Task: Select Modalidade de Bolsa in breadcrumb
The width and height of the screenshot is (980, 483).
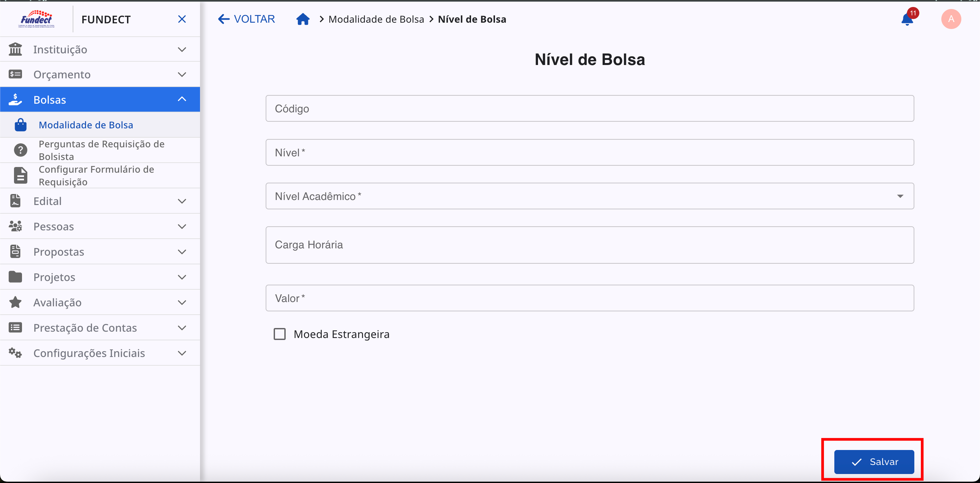Action: coord(376,19)
